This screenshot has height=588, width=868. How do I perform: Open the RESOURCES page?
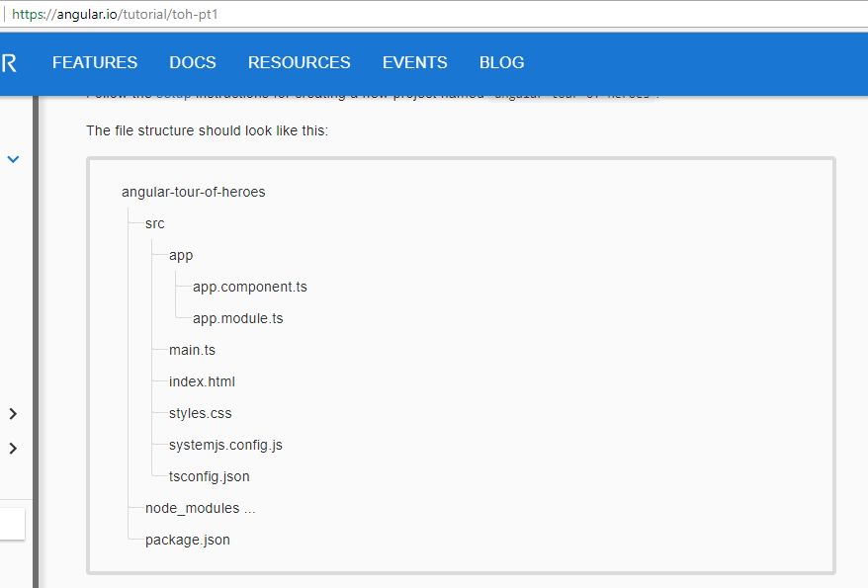click(299, 62)
